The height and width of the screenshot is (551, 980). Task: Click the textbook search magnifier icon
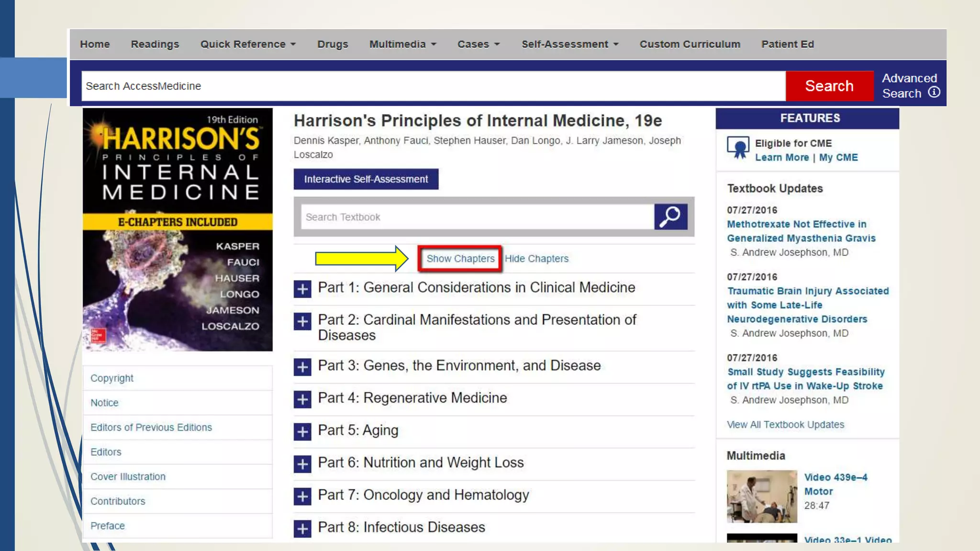click(x=670, y=217)
